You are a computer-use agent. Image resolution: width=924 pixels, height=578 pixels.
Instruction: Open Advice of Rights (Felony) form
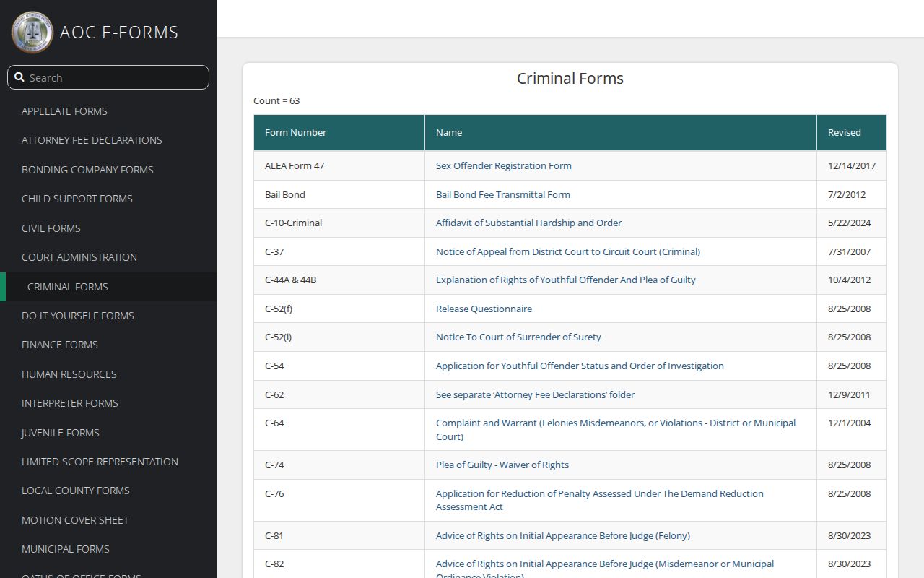click(563, 535)
